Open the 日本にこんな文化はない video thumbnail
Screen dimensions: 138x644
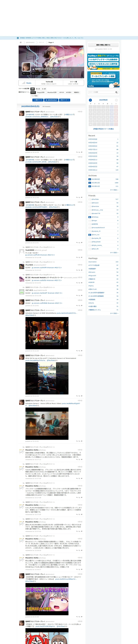click(x=47, y=599)
